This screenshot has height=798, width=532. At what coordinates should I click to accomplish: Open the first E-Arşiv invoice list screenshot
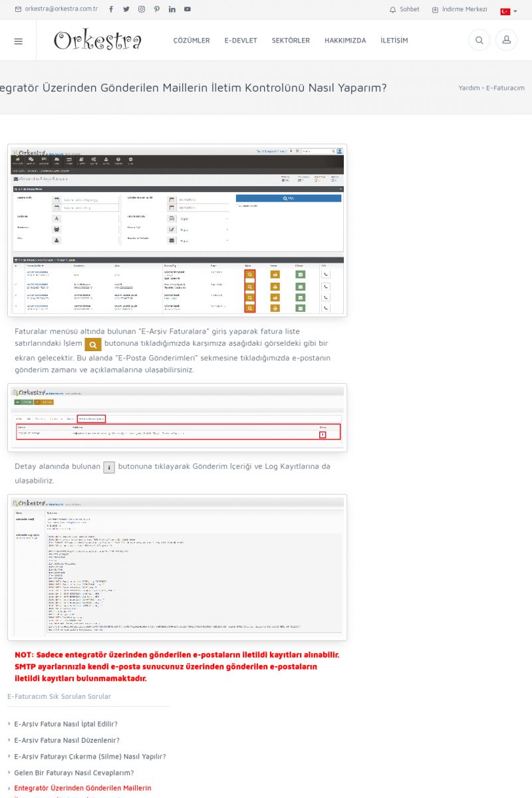[178, 230]
